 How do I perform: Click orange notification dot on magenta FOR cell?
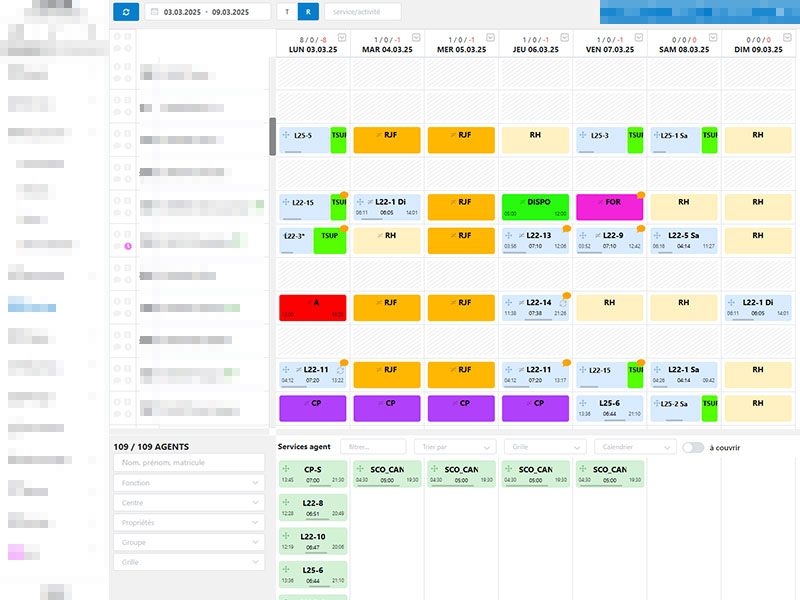(641, 195)
